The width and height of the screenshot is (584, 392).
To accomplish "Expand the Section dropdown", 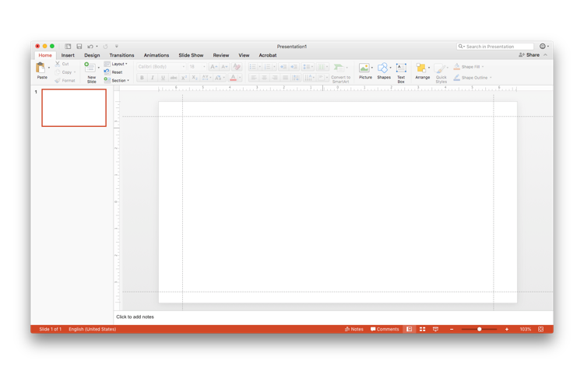I will [x=118, y=80].
